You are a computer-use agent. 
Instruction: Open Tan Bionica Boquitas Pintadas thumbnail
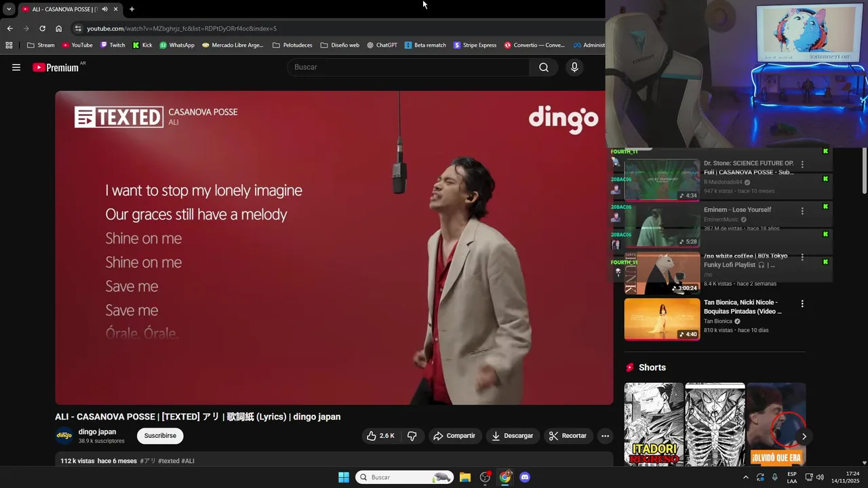coord(662,319)
